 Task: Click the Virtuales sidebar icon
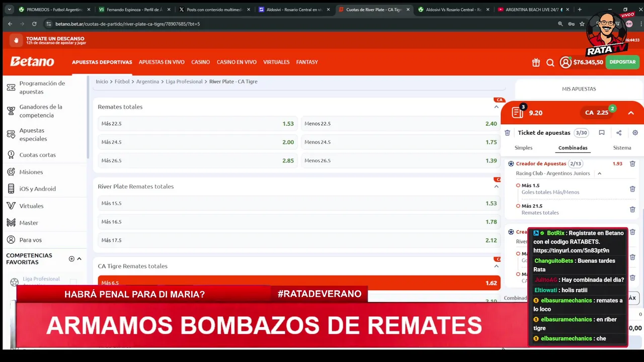pyautogui.click(x=11, y=206)
